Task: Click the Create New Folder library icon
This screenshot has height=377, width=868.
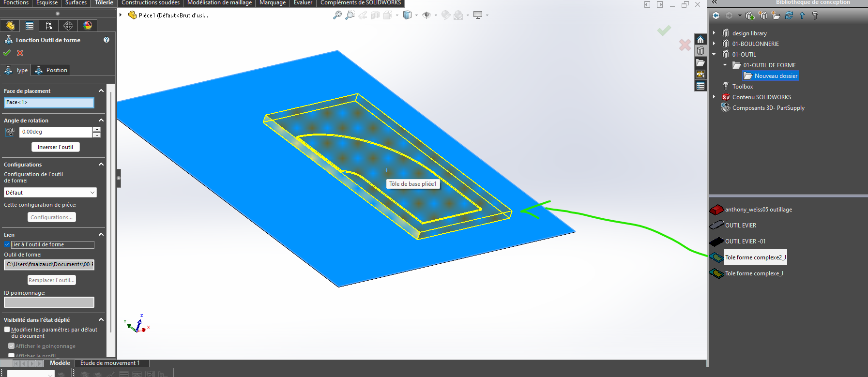Action: tap(776, 15)
